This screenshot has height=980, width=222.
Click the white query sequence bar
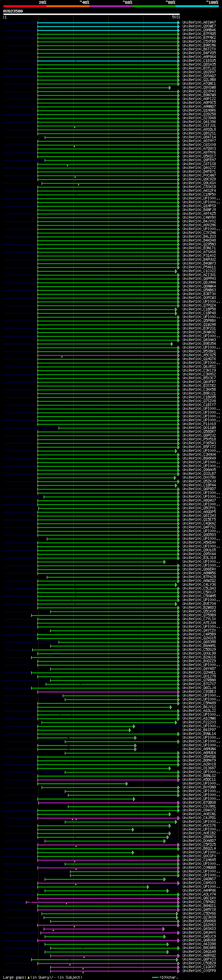(91, 15)
